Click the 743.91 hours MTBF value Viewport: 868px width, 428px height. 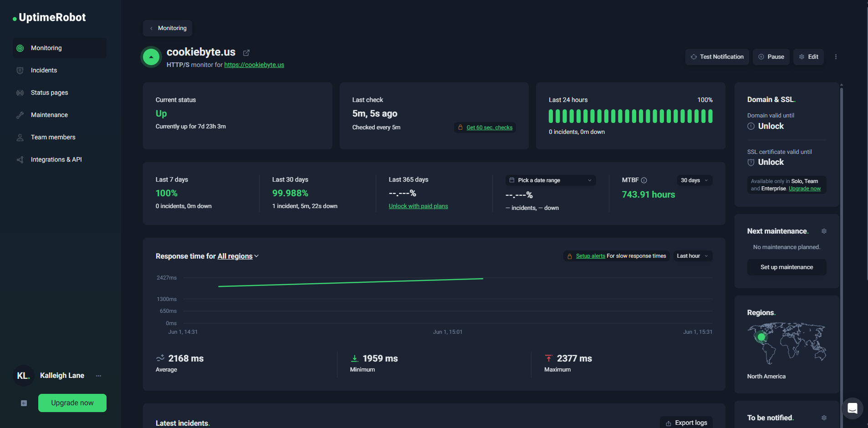click(648, 195)
